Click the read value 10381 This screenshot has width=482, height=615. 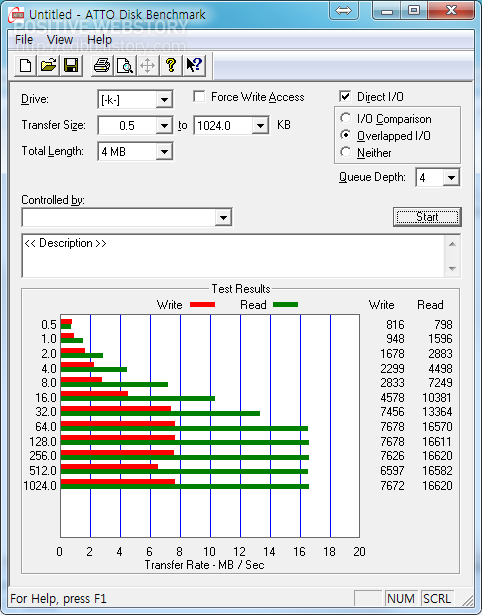[x=437, y=398]
